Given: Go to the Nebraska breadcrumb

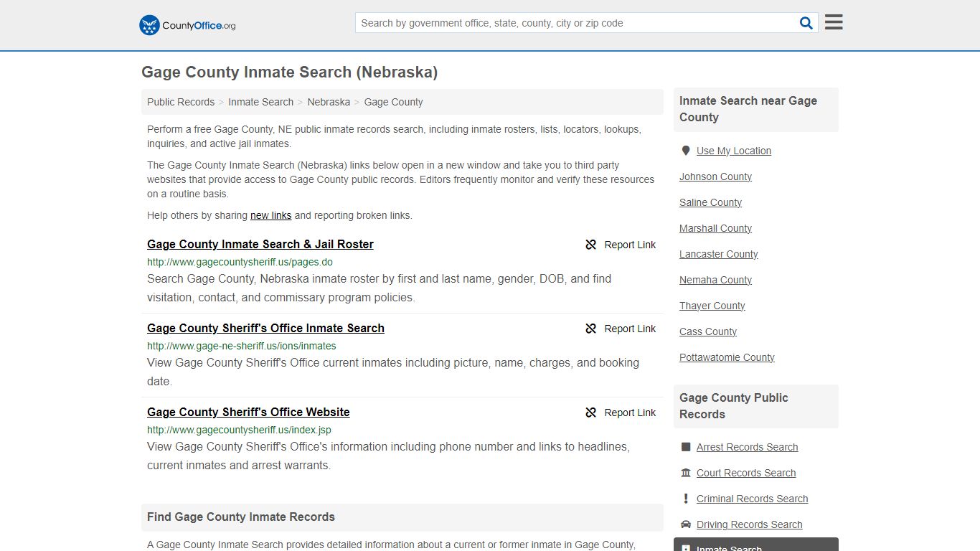Looking at the screenshot, I should [x=329, y=102].
